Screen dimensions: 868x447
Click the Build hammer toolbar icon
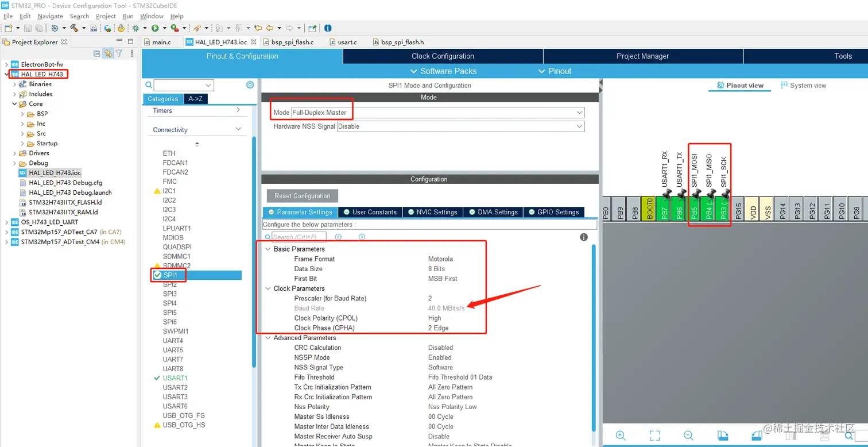[x=74, y=28]
